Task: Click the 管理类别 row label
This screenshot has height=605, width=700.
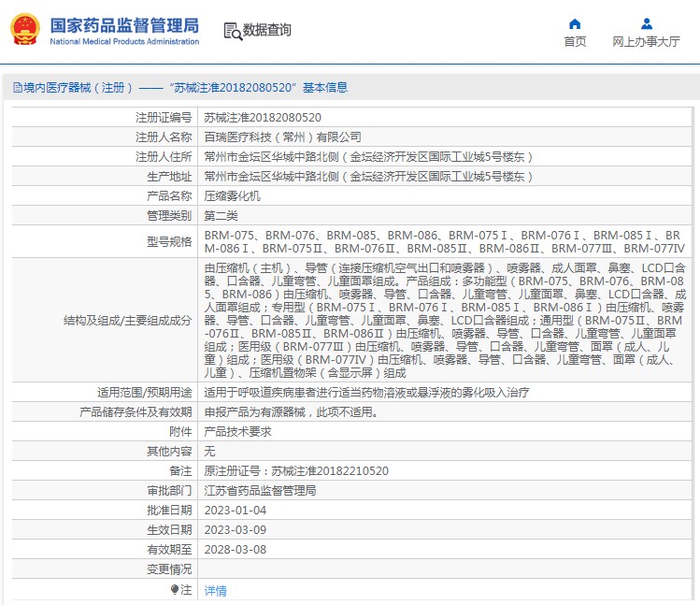Action: pos(169,216)
